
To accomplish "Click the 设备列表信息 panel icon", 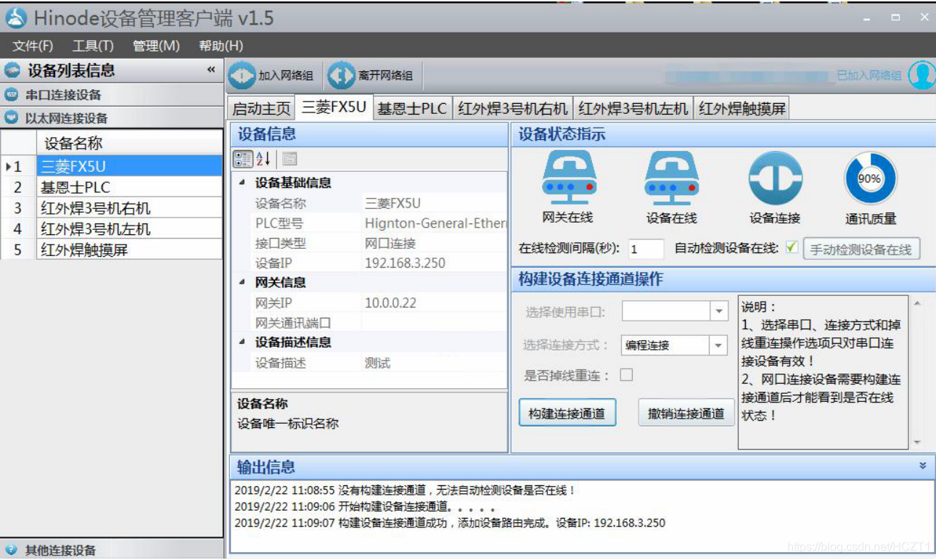I will point(12,70).
